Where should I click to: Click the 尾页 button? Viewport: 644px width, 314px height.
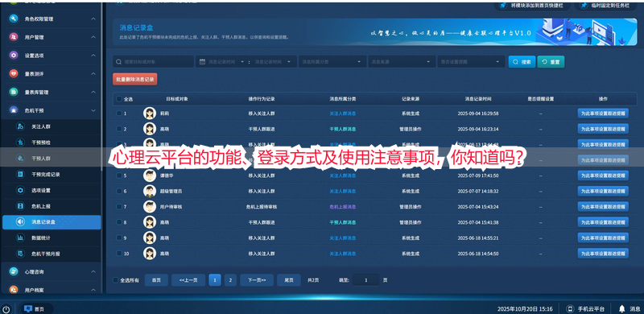click(289, 280)
